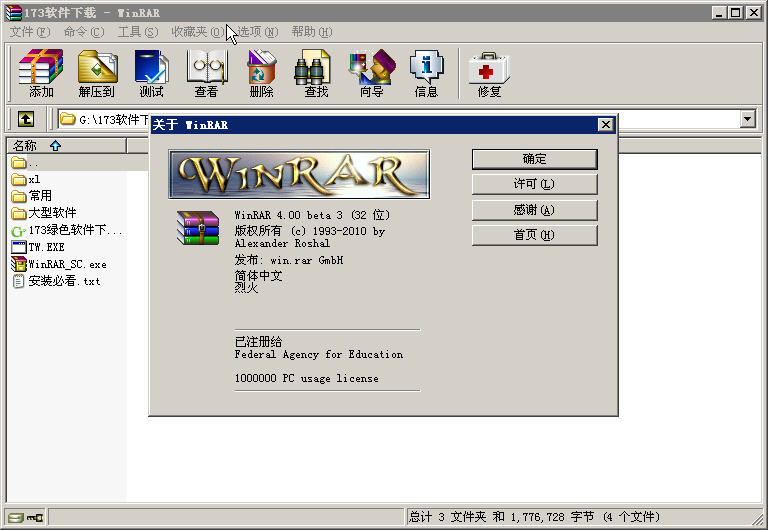The image size is (768, 530).
Task: Click "WinRAR 4.00 beta 3 (32 位)" version text
Action: pyautogui.click(x=312, y=215)
